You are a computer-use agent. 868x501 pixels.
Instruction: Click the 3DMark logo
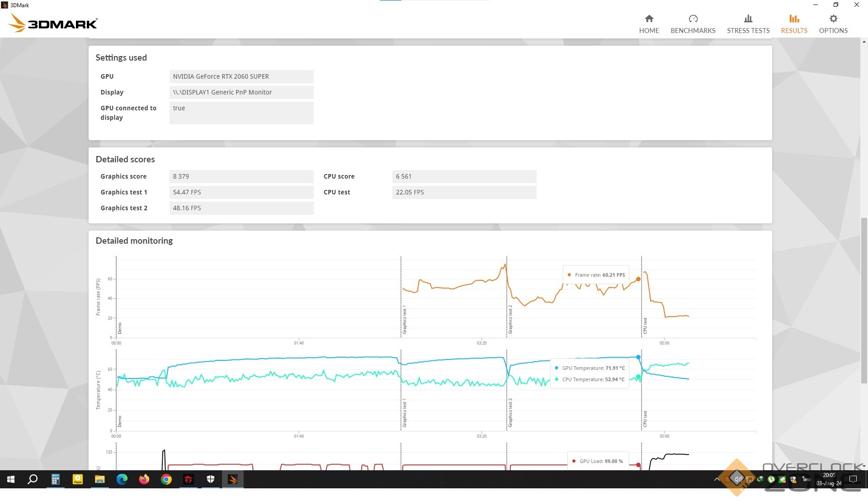[x=53, y=23]
